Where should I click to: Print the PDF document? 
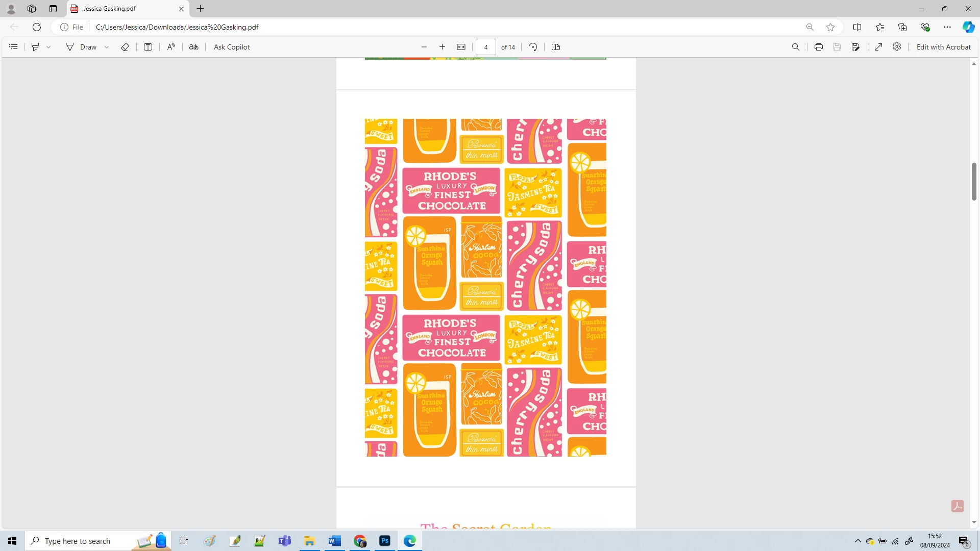[x=818, y=47]
